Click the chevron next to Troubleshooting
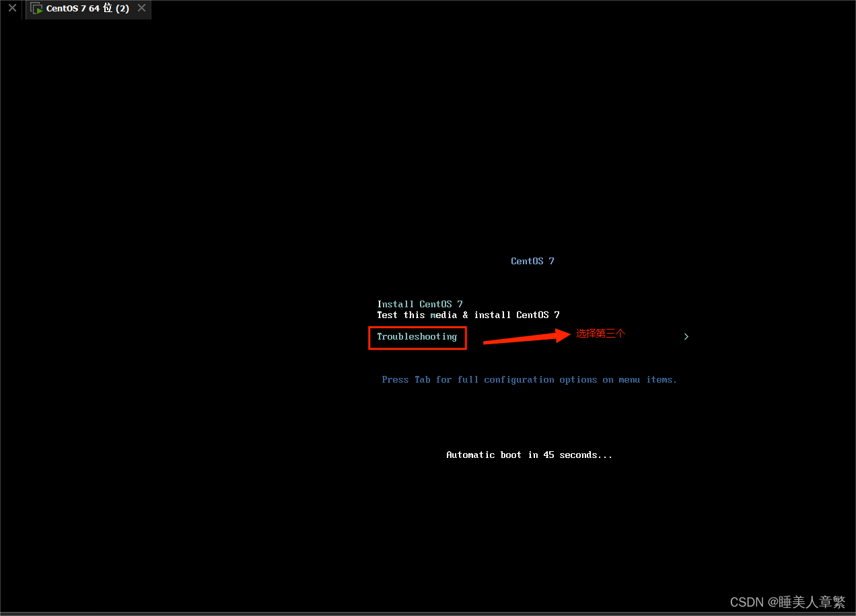 [x=686, y=336]
